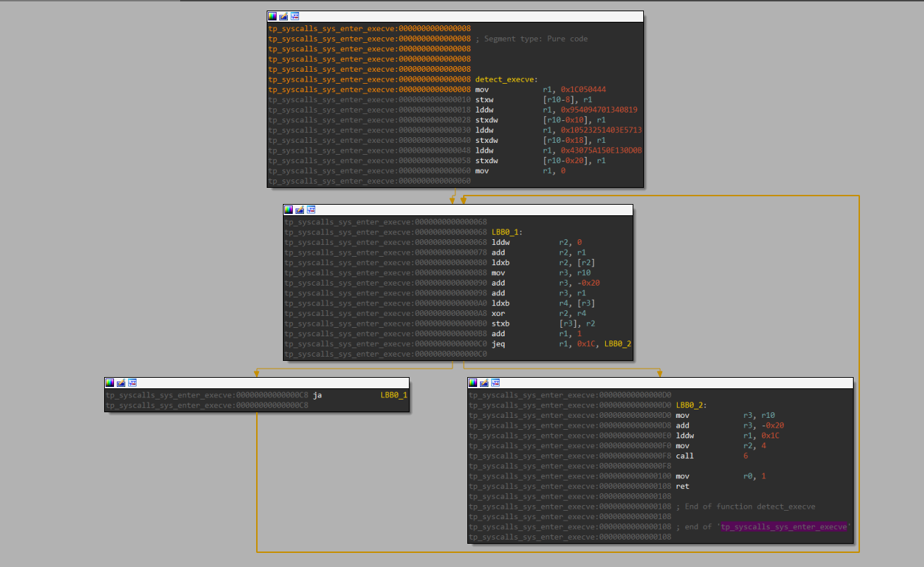Click third title-bar icon on LBB0_1 loop node
The image size is (924, 567).
[311, 210]
